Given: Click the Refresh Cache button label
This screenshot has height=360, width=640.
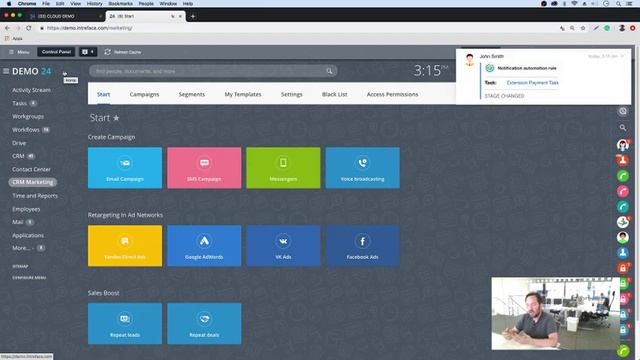Looking at the screenshot, I should click(x=127, y=52).
